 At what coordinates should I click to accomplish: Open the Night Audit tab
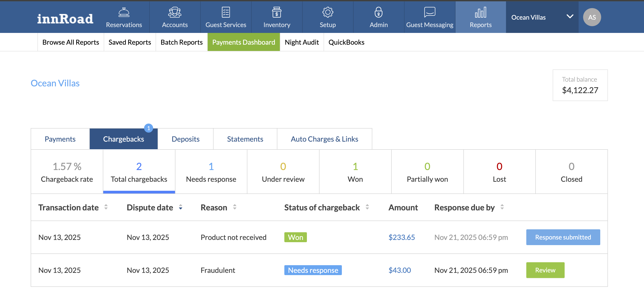pyautogui.click(x=301, y=42)
